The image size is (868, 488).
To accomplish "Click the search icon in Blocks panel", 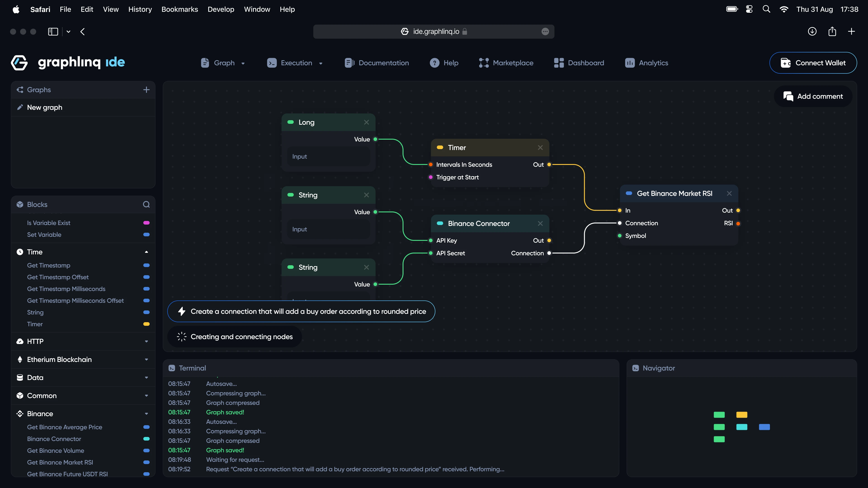I will (x=146, y=204).
